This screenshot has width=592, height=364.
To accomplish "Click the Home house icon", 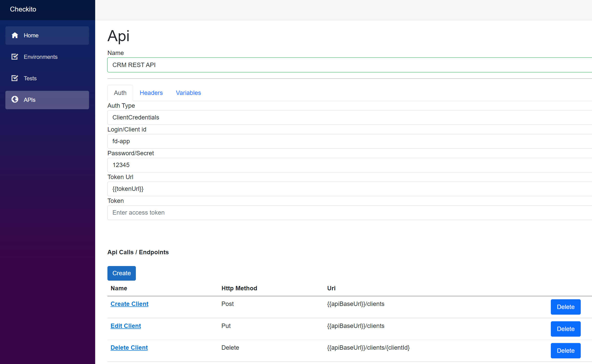I will 15,35.
